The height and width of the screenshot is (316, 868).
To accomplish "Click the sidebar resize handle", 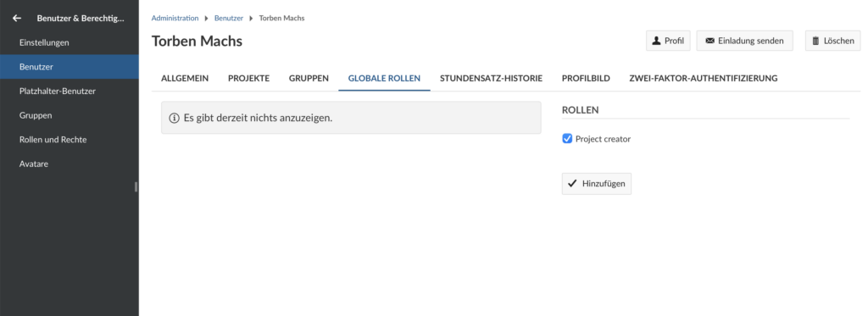I will [x=136, y=187].
